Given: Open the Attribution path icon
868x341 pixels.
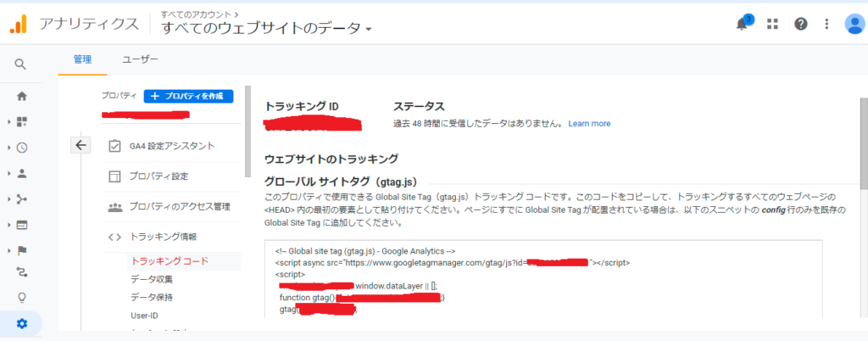Looking at the screenshot, I should coord(21,271).
